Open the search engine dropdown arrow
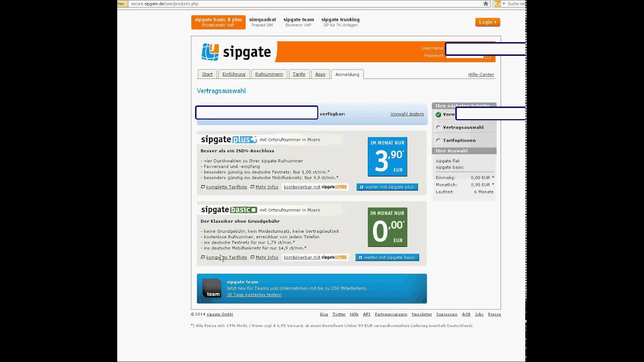Image resolution: width=644 pixels, height=362 pixels. click(x=504, y=4)
